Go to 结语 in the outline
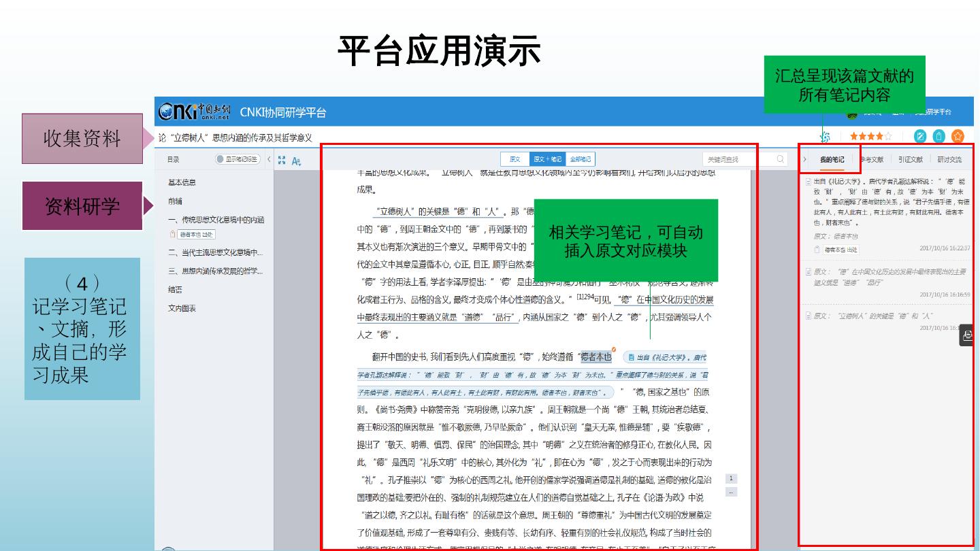The width and height of the screenshot is (980, 551). click(x=175, y=290)
